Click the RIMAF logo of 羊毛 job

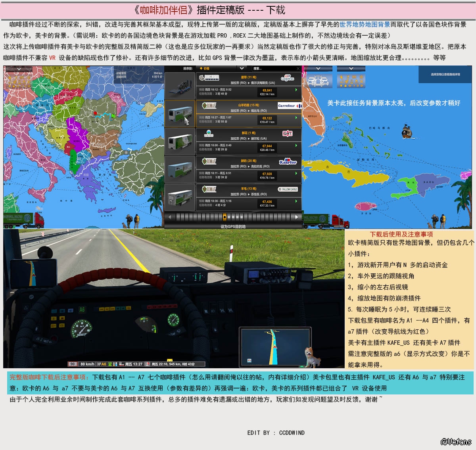(x=209, y=189)
